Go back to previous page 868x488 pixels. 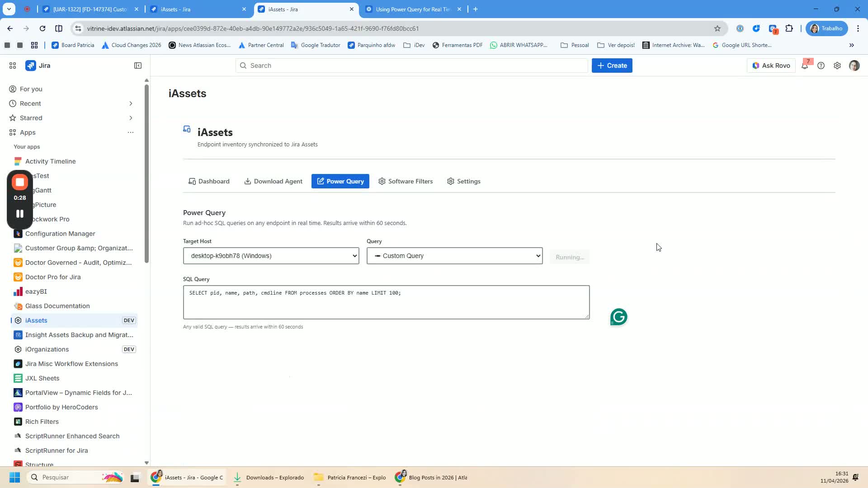(10, 28)
